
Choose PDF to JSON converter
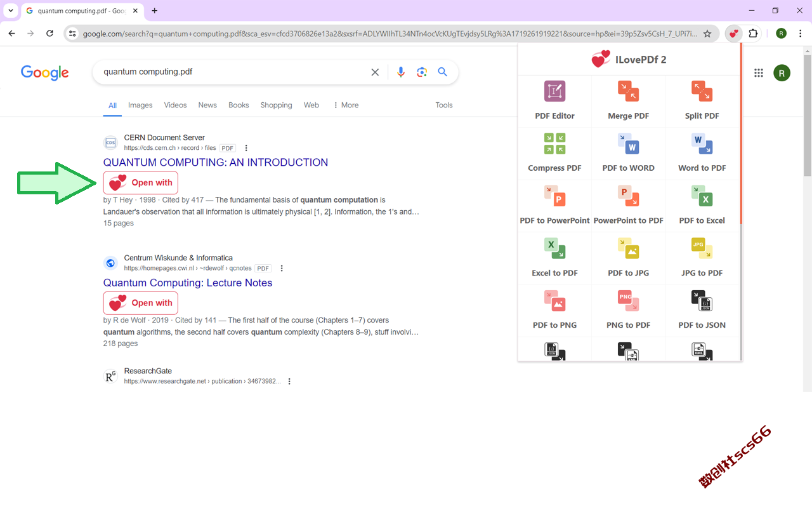tap(702, 310)
